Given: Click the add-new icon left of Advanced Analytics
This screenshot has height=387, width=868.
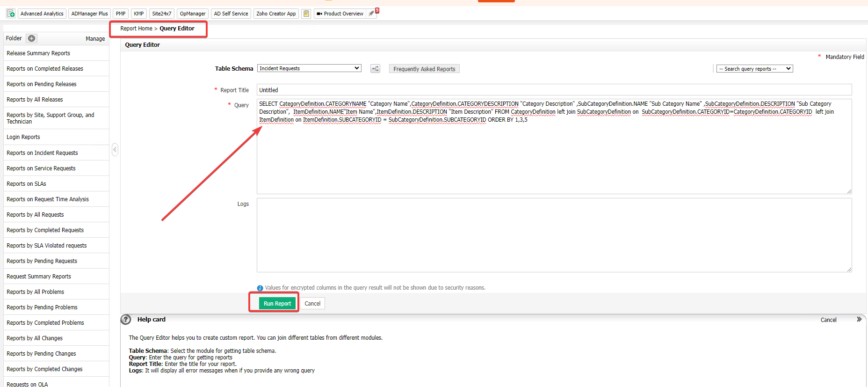Looking at the screenshot, I should pyautogui.click(x=10, y=14).
